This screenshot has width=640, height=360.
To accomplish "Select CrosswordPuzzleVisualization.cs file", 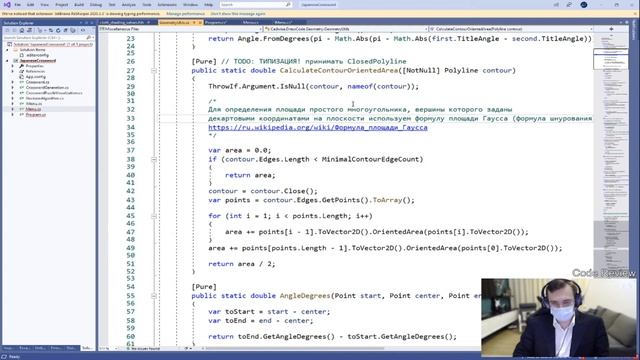I will point(54,93).
